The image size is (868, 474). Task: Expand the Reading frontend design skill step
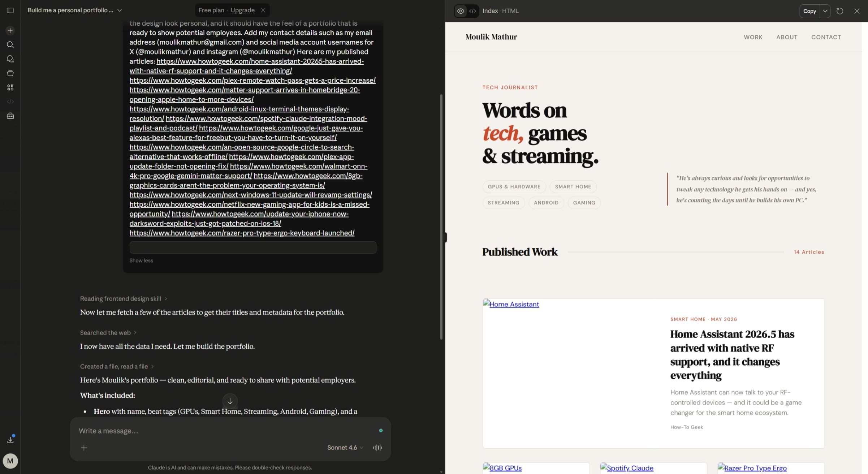point(123,298)
